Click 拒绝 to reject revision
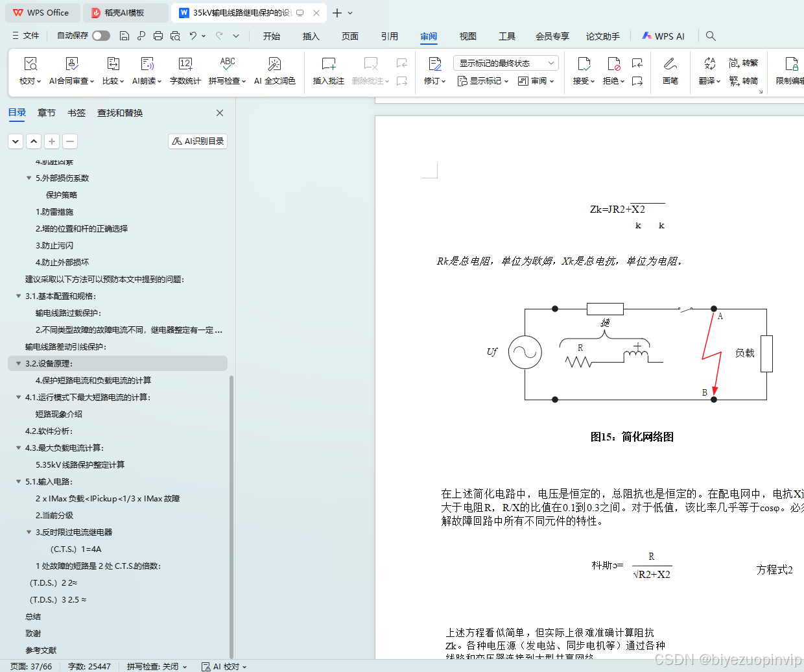The height and width of the screenshot is (672, 804). (x=613, y=71)
